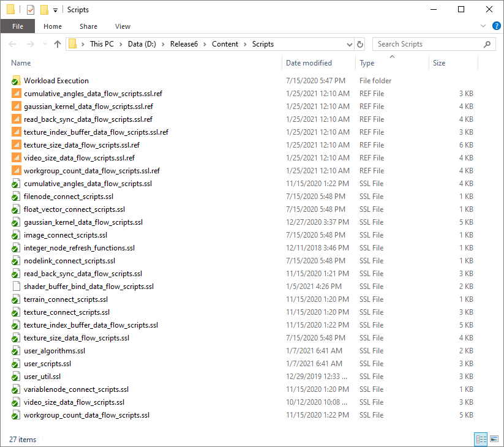Refresh the Scripts folder view
This screenshot has height=447, width=504.
tap(360, 44)
